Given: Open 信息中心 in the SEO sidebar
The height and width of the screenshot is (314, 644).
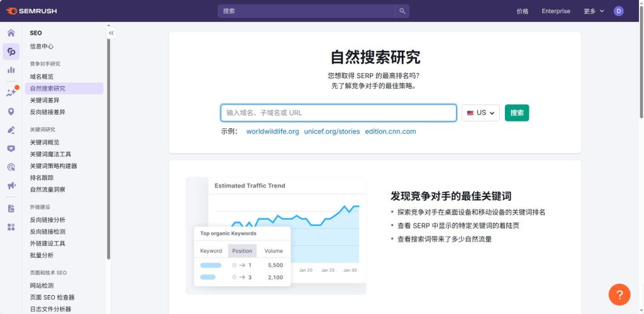Looking at the screenshot, I should [x=42, y=47].
